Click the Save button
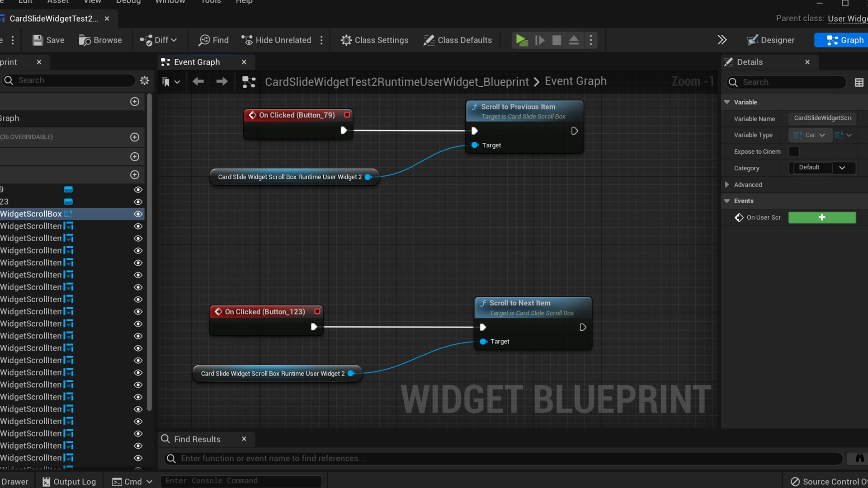Image resolution: width=868 pixels, height=488 pixels. (47, 40)
